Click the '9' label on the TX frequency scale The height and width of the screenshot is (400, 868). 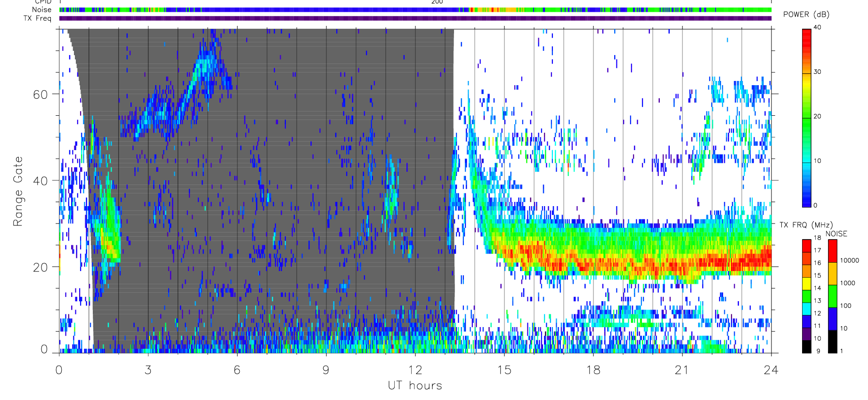818,351
